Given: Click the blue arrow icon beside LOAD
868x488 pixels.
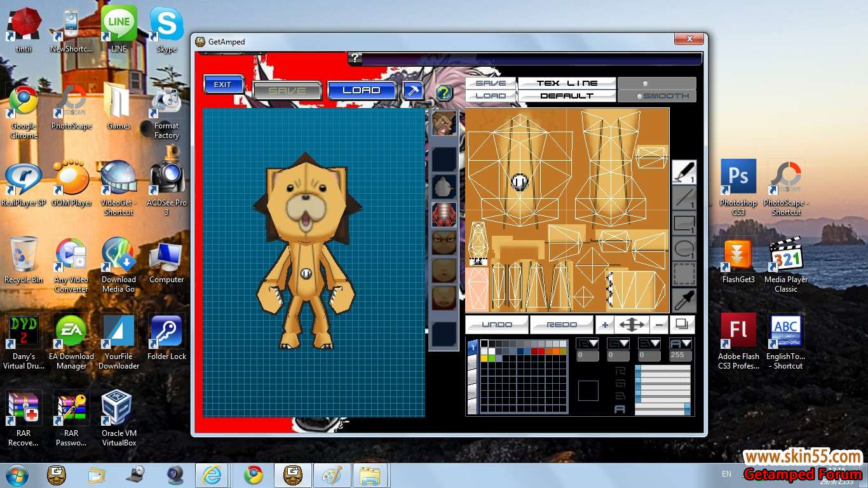Looking at the screenshot, I should pos(413,90).
